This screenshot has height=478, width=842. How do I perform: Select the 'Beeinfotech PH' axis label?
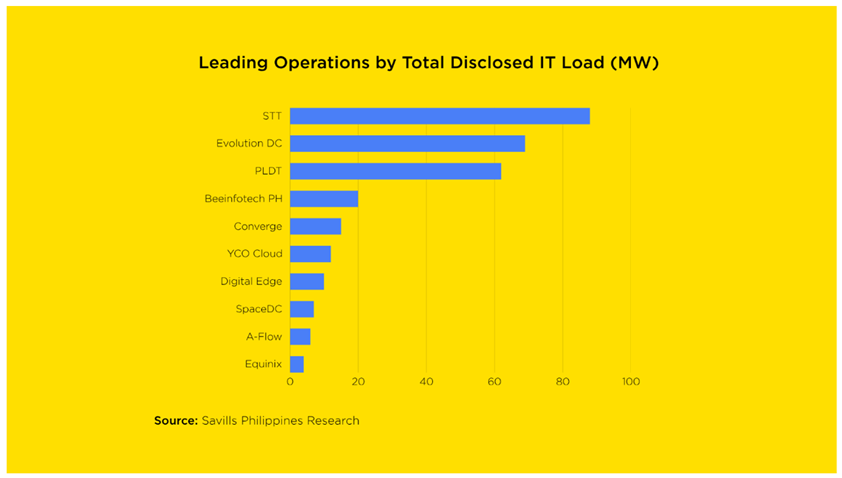pyautogui.click(x=243, y=199)
